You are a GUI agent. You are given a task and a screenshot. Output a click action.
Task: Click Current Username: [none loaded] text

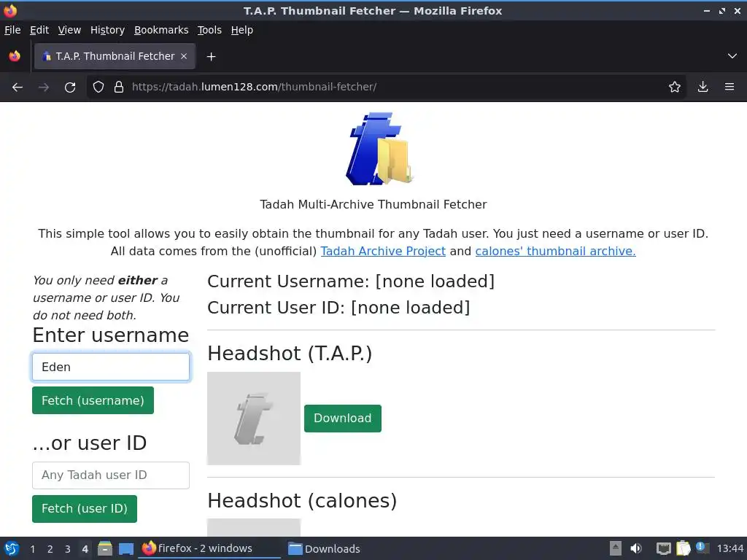(x=351, y=281)
